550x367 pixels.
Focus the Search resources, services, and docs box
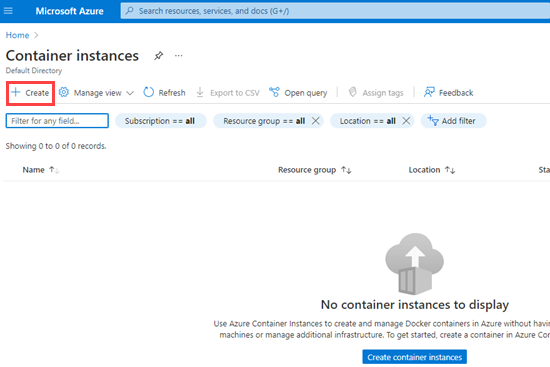point(335,11)
